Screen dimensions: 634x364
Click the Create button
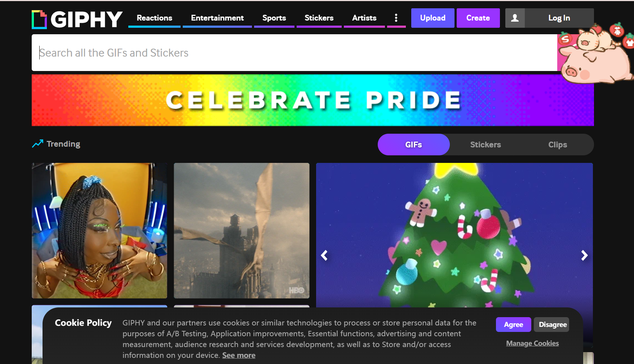pos(478,18)
